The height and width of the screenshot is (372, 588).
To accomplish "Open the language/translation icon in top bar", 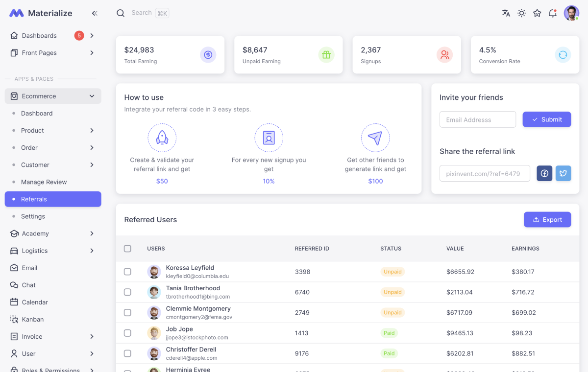I will coord(506,13).
